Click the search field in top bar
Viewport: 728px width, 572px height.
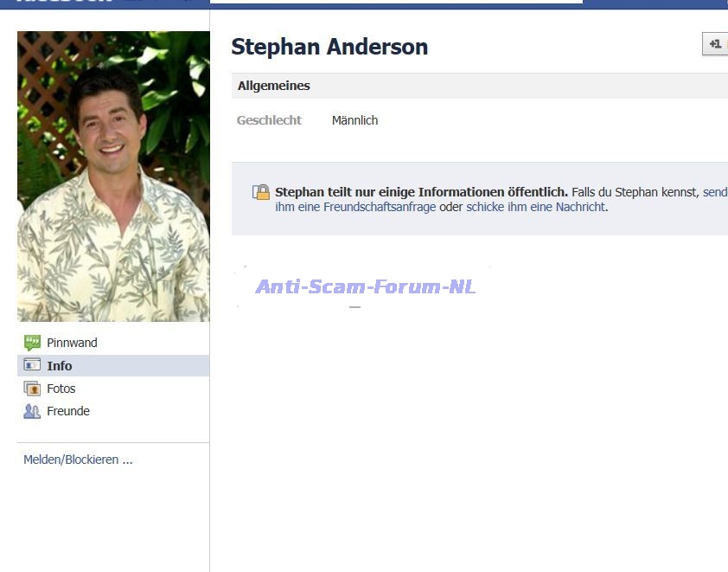(x=396, y=2)
